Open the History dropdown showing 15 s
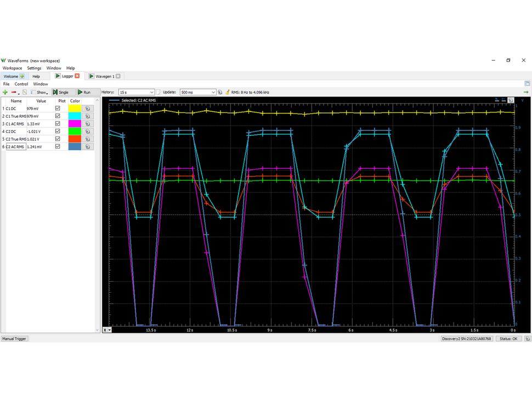Screen dimensions: 532x399 pyautogui.click(x=136, y=92)
